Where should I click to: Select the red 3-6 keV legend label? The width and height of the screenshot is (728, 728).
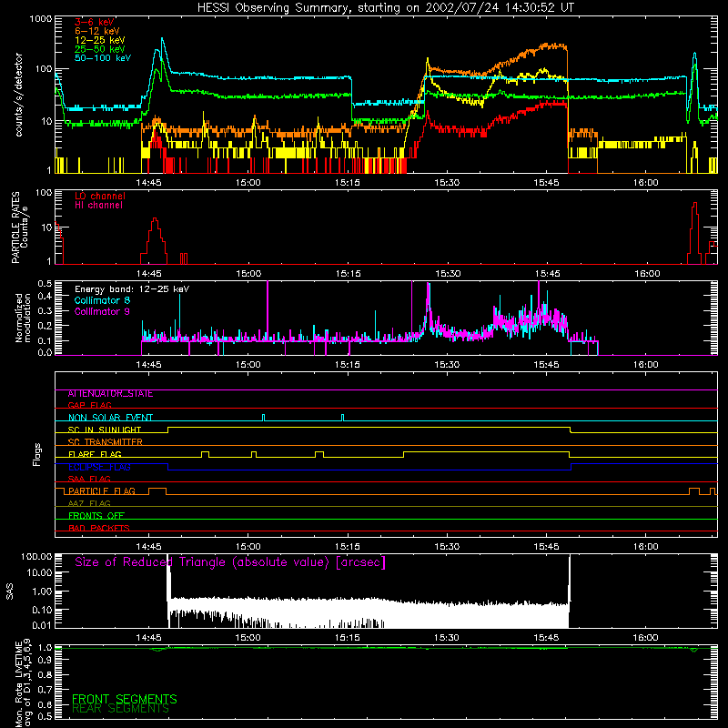tap(95, 22)
